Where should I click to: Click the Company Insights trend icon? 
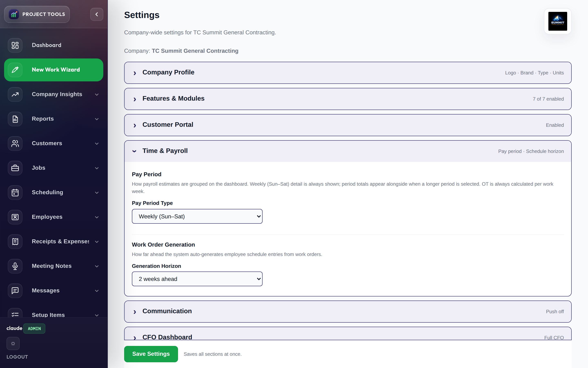(15, 94)
